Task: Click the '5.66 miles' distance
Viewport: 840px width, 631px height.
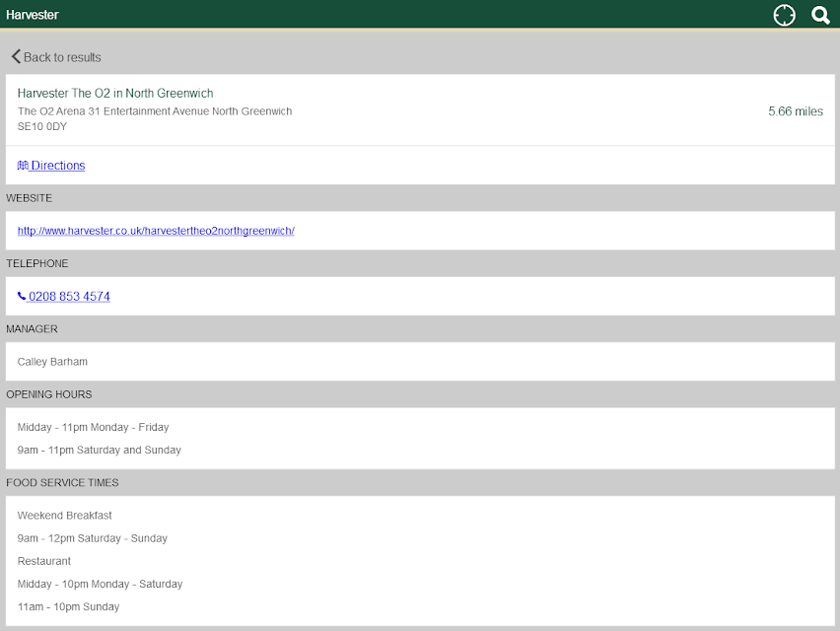Action: [796, 111]
